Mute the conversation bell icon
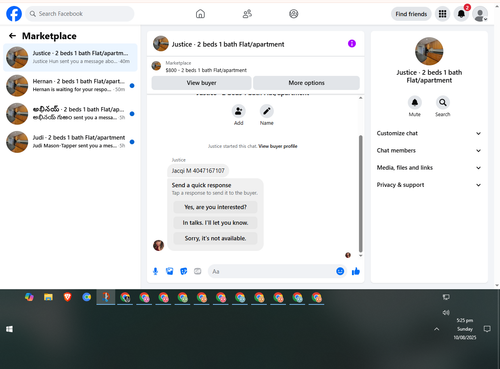500x369 pixels. [415, 103]
